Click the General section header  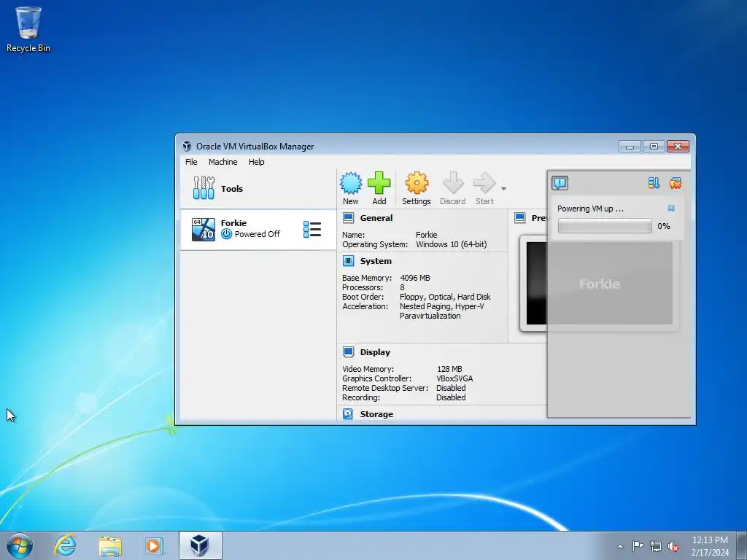(x=376, y=218)
